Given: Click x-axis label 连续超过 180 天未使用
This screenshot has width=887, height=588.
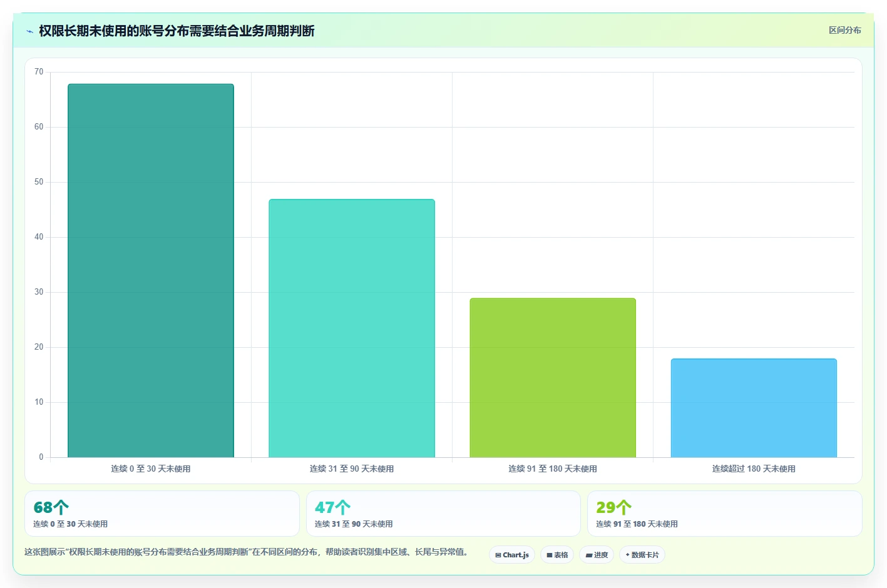Looking at the screenshot, I should pyautogui.click(x=754, y=469).
